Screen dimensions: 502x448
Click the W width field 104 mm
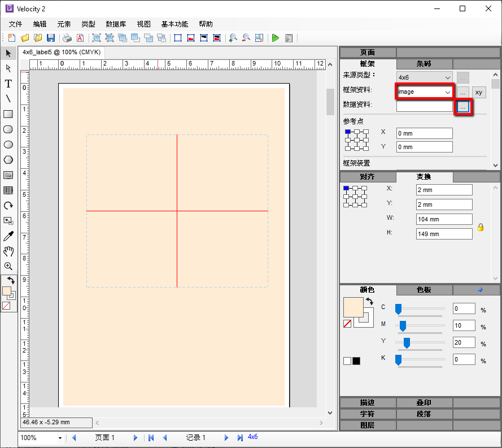444,219
